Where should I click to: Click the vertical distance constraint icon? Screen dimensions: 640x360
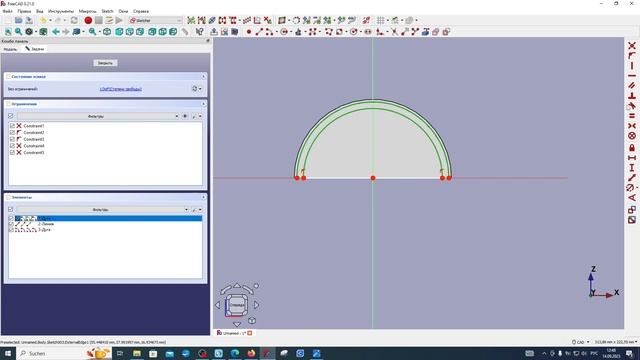632,168
